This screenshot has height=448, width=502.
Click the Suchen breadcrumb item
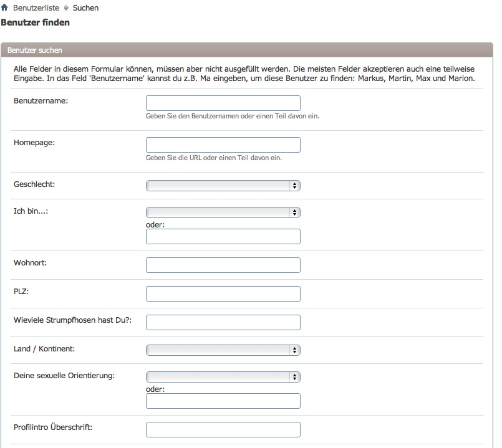[85, 8]
